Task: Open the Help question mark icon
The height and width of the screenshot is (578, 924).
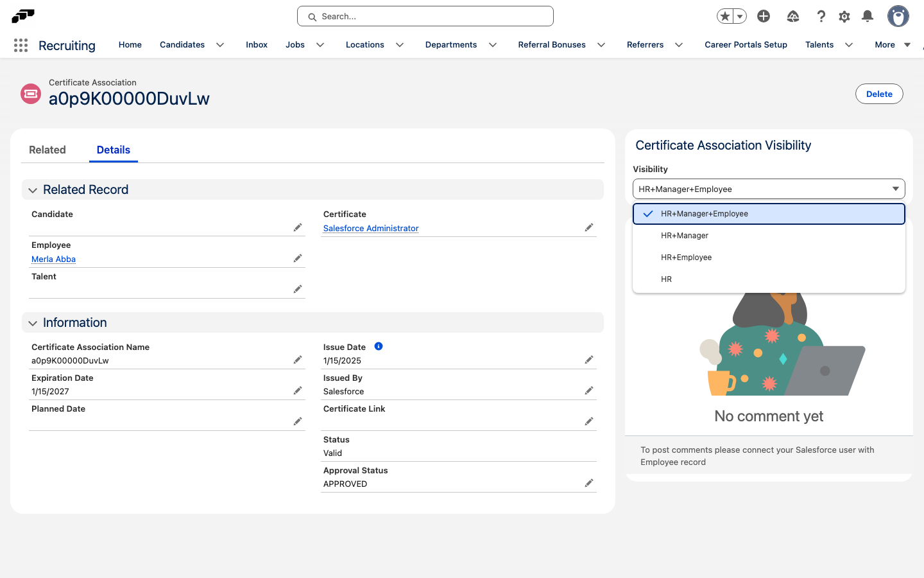Action: pyautogui.click(x=821, y=16)
